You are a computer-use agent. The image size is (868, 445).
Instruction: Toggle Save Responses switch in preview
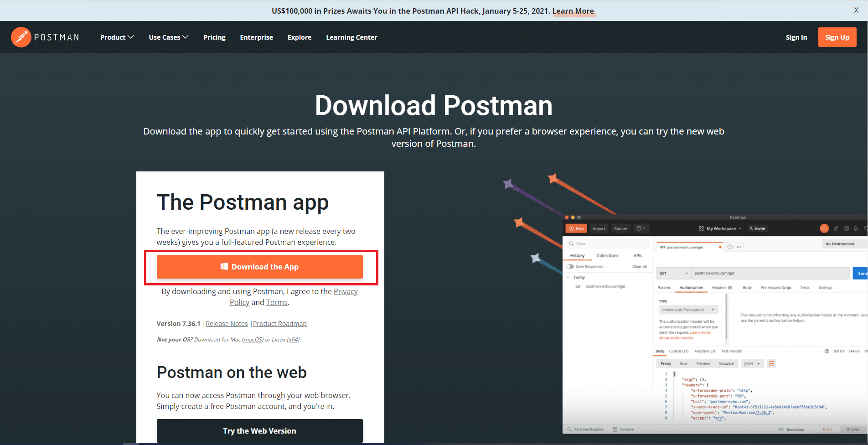(570, 267)
